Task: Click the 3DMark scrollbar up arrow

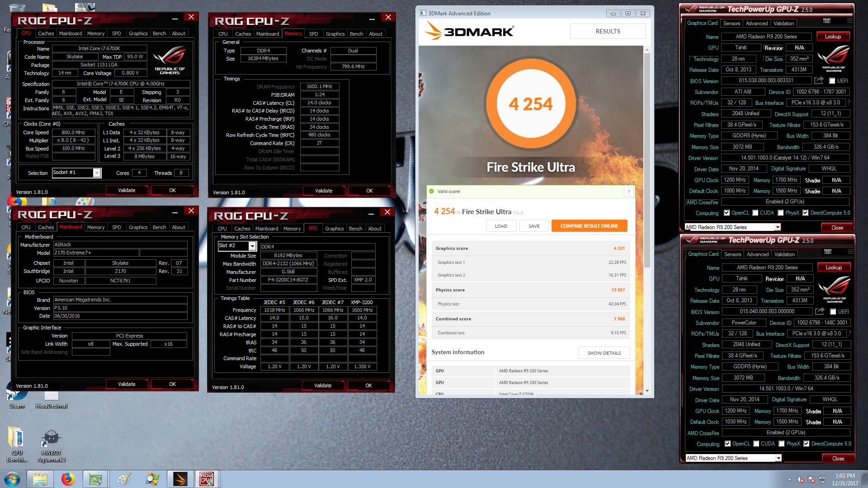Action: pyautogui.click(x=647, y=49)
